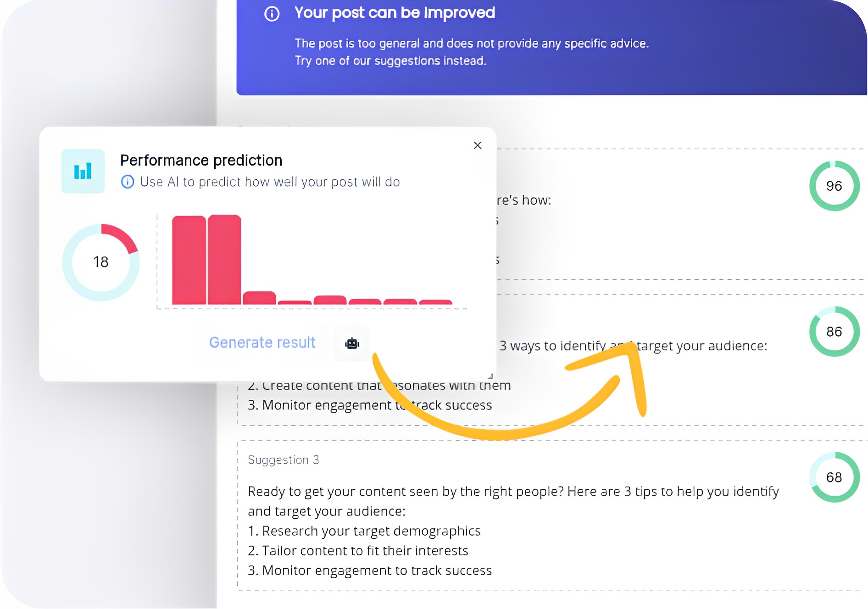Click "Your post can be improved" heading
Screen dimensions: 868x609
click(x=395, y=13)
